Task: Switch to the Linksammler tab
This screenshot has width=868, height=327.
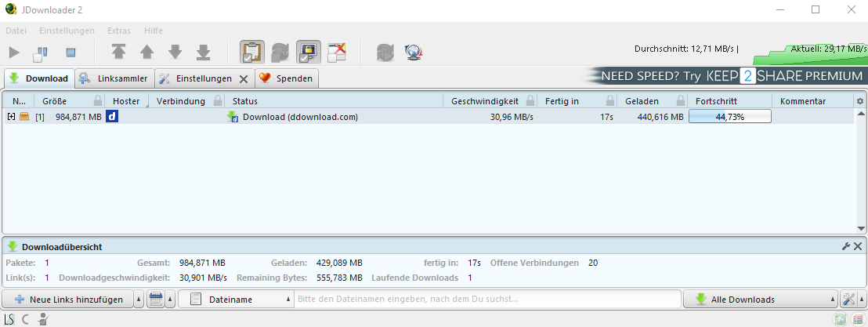Action: [x=114, y=78]
